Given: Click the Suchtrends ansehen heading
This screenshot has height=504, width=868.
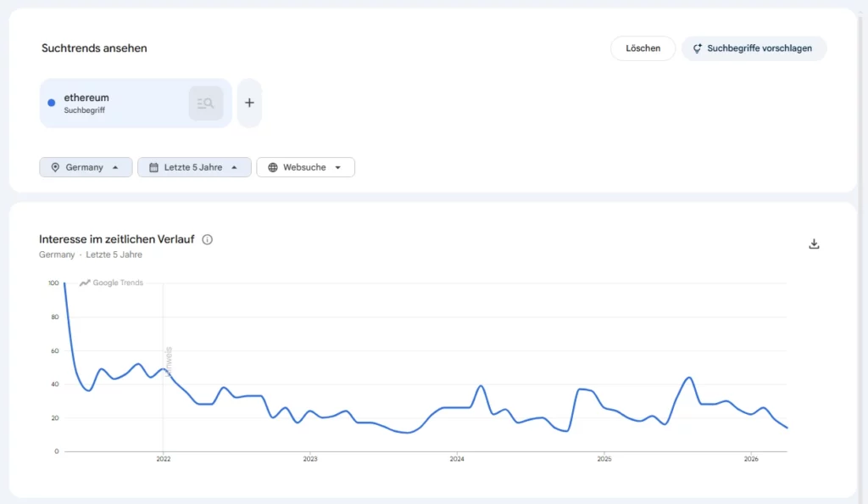Looking at the screenshot, I should (x=94, y=48).
